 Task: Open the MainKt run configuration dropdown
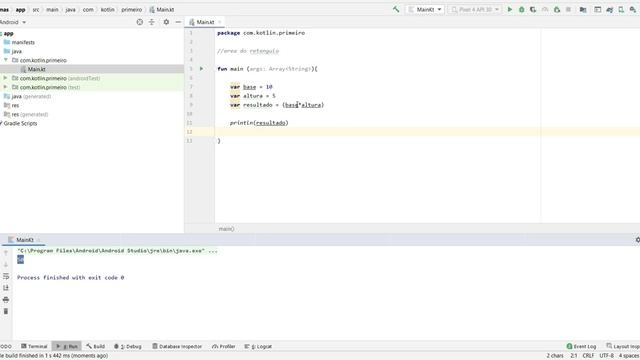pyautogui.click(x=425, y=9)
